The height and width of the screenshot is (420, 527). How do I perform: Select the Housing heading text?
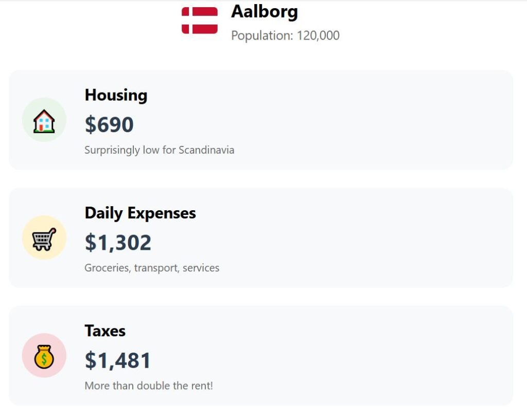point(116,95)
